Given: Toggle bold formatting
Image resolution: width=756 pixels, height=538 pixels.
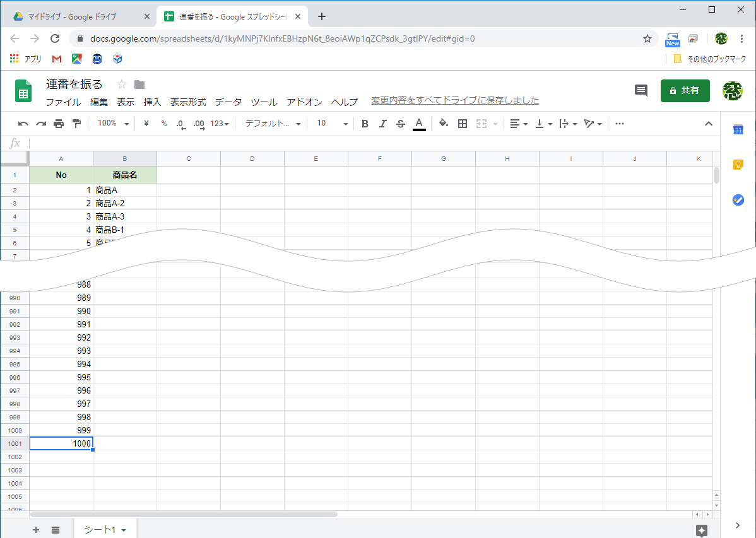Looking at the screenshot, I should 365,124.
